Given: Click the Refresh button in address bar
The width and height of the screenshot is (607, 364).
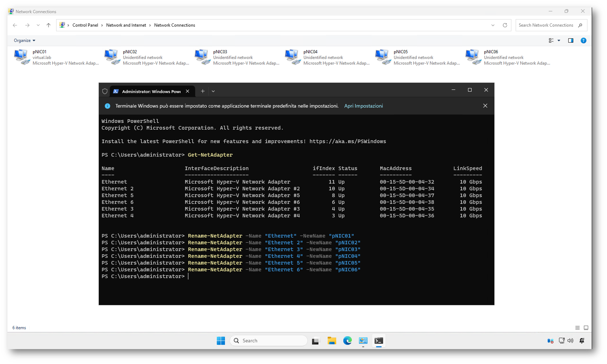Looking at the screenshot, I should pos(505,25).
